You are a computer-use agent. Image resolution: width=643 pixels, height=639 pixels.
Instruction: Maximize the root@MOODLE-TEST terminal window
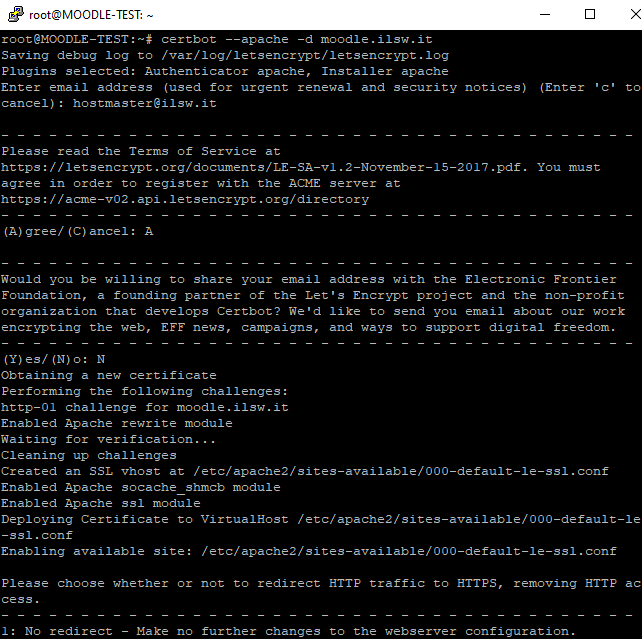[590, 14]
